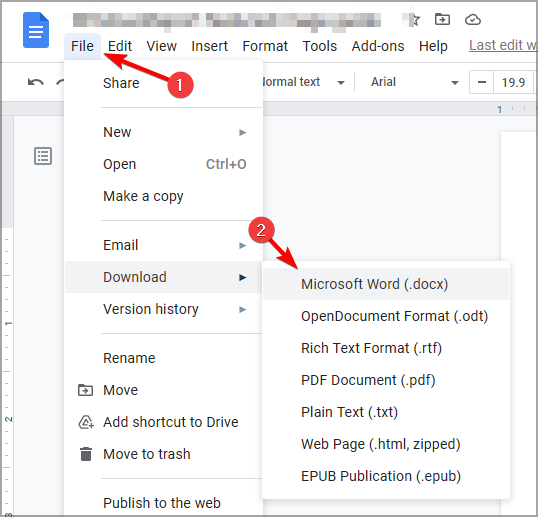Open the File menu

click(82, 46)
